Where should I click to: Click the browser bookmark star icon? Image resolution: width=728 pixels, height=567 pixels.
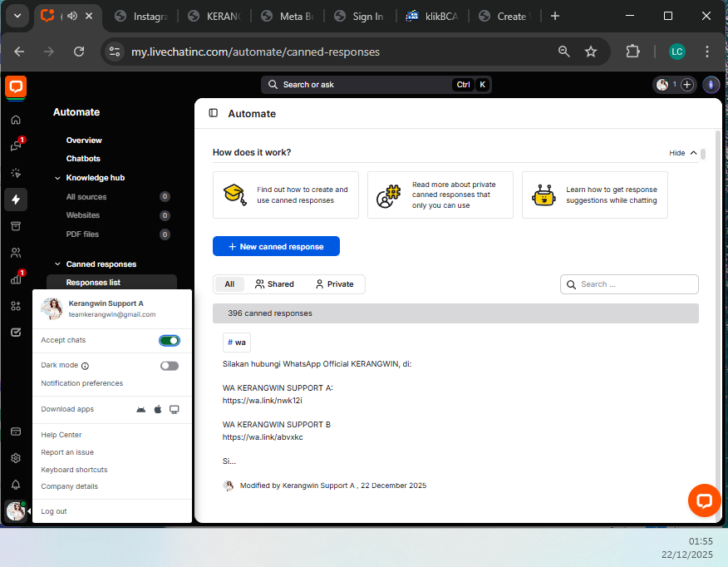[591, 52]
